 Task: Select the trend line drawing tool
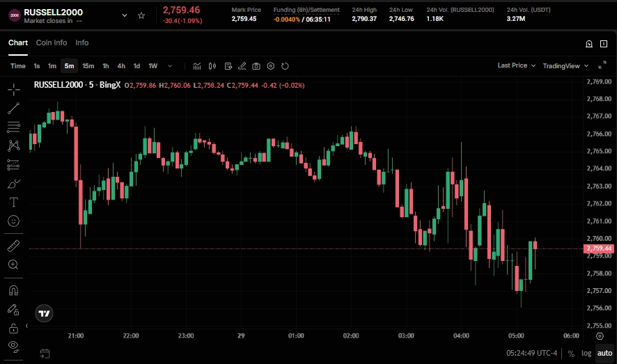13,109
